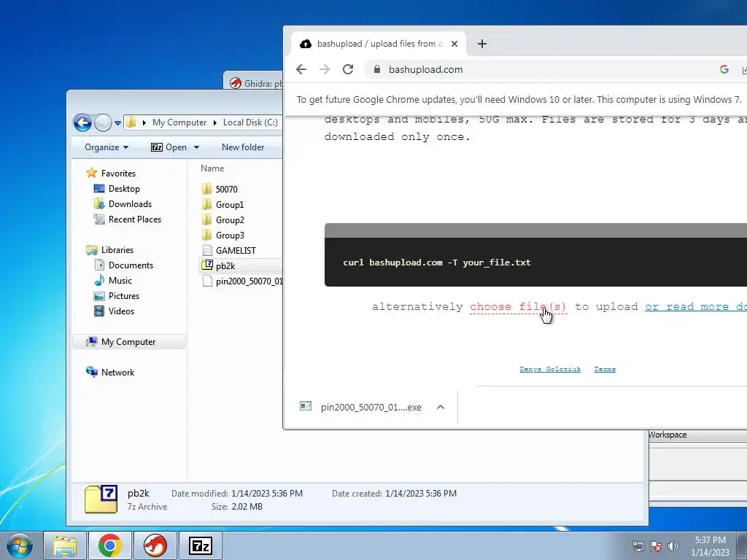Click the 50070 folder icon
This screenshot has height=560, width=747.
pos(206,189)
